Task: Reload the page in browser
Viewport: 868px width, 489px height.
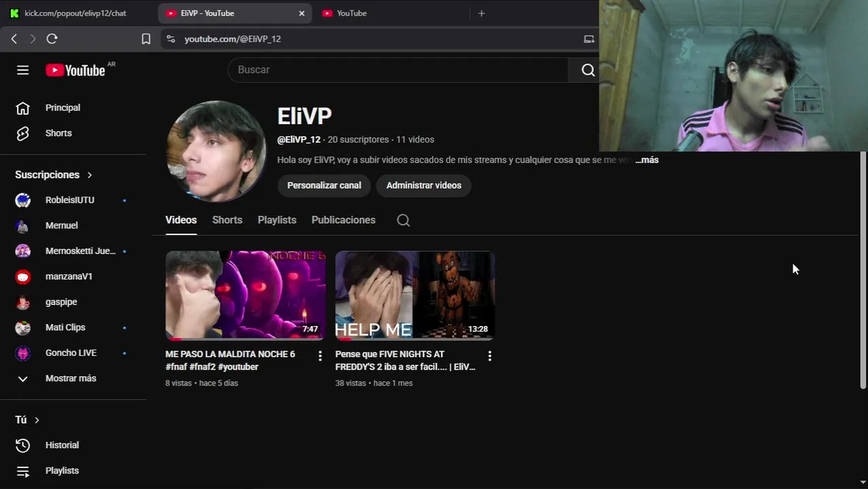Action: (52, 39)
